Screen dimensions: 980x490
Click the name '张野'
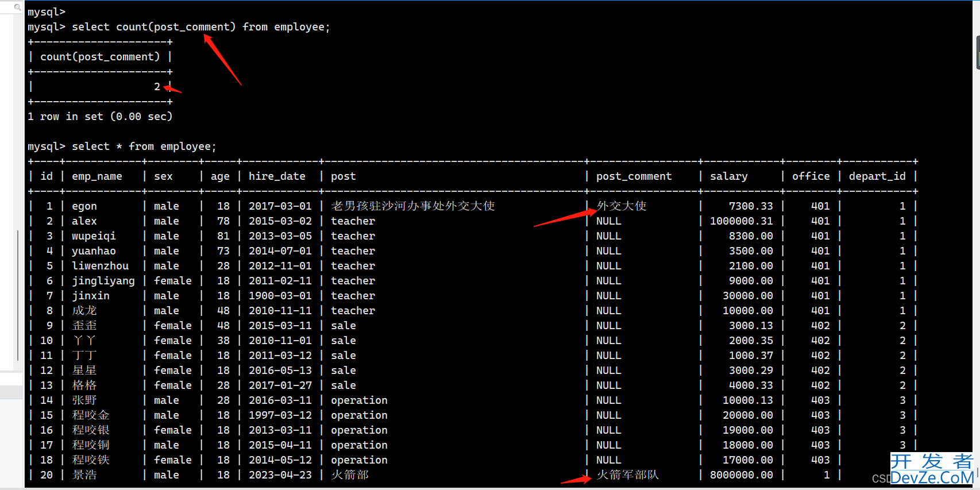[x=84, y=400]
